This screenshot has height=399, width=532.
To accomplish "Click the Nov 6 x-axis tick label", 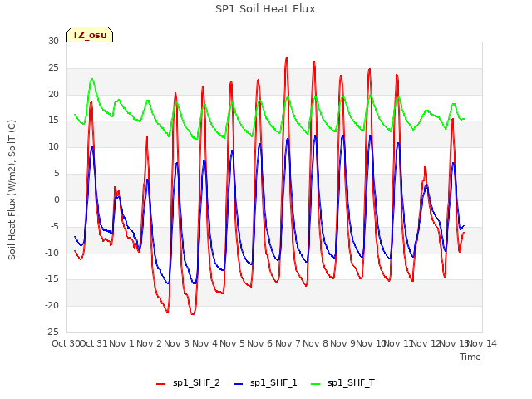I will [259, 343].
